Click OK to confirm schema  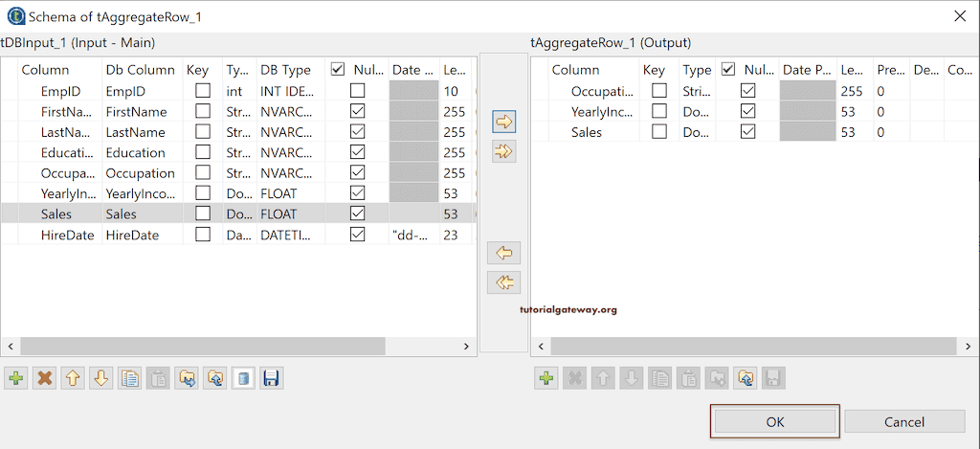coord(775,421)
